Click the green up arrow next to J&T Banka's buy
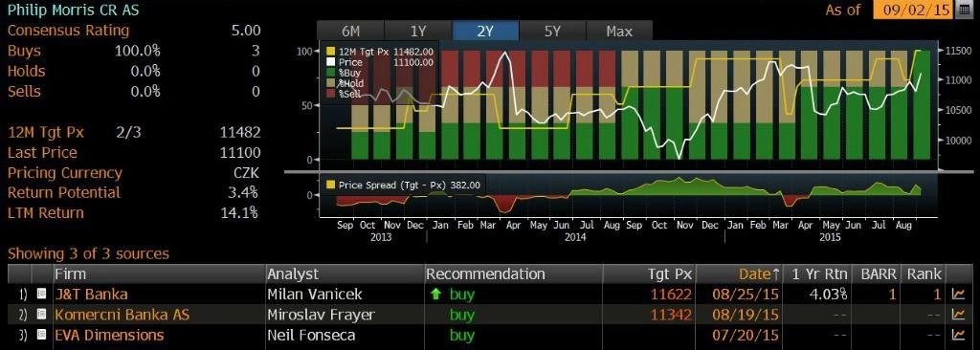 pos(435,295)
